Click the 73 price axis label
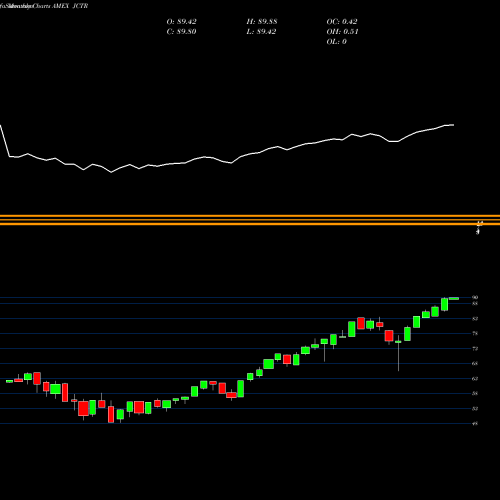 (475, 349)
